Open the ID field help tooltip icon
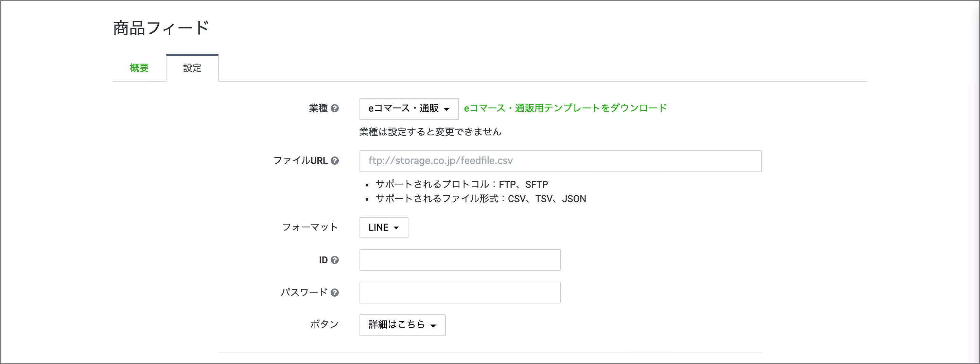This screenshot has width=980, height=364. (335, 260)
